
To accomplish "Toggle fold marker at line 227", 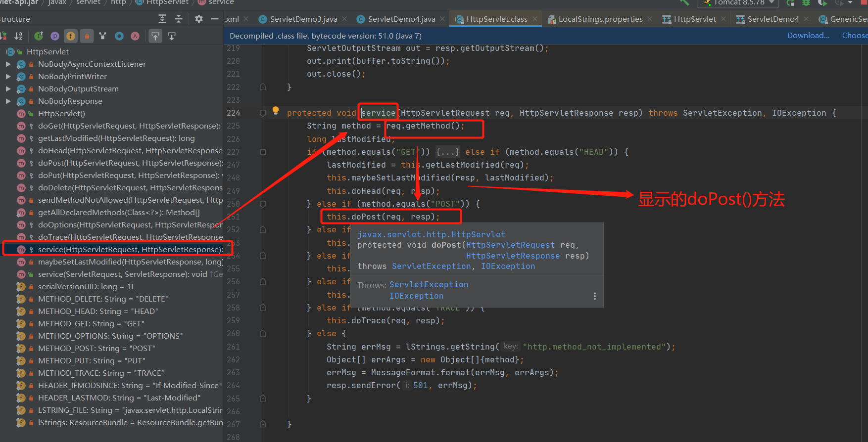I will tap(263, 152).
